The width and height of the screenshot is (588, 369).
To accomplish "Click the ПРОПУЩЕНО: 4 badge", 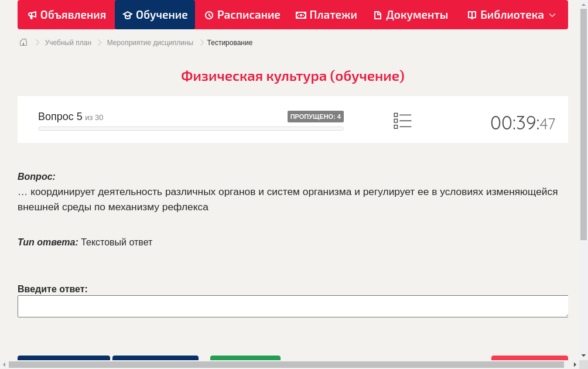I will point(316,117).
